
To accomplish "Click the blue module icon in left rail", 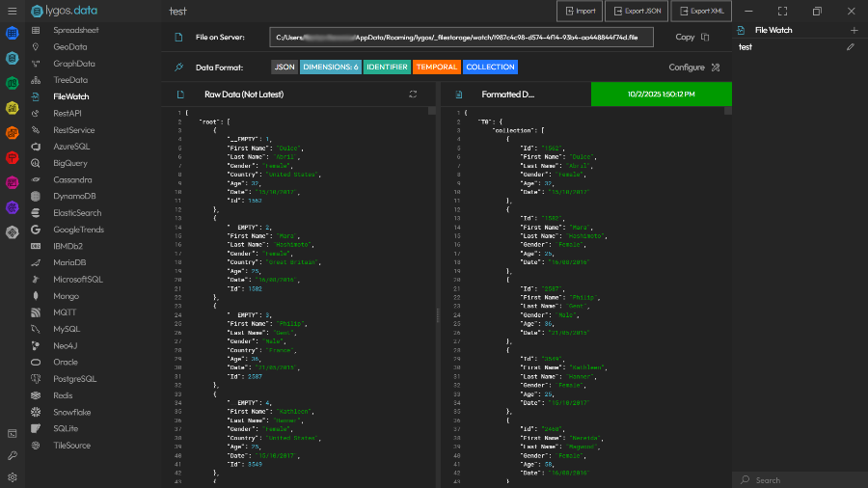I will point(13,33).
